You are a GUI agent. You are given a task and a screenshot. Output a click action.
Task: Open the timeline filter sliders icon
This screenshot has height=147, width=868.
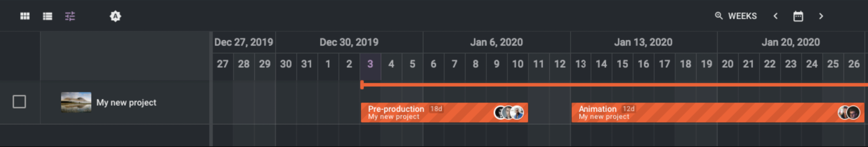point(70,16)
